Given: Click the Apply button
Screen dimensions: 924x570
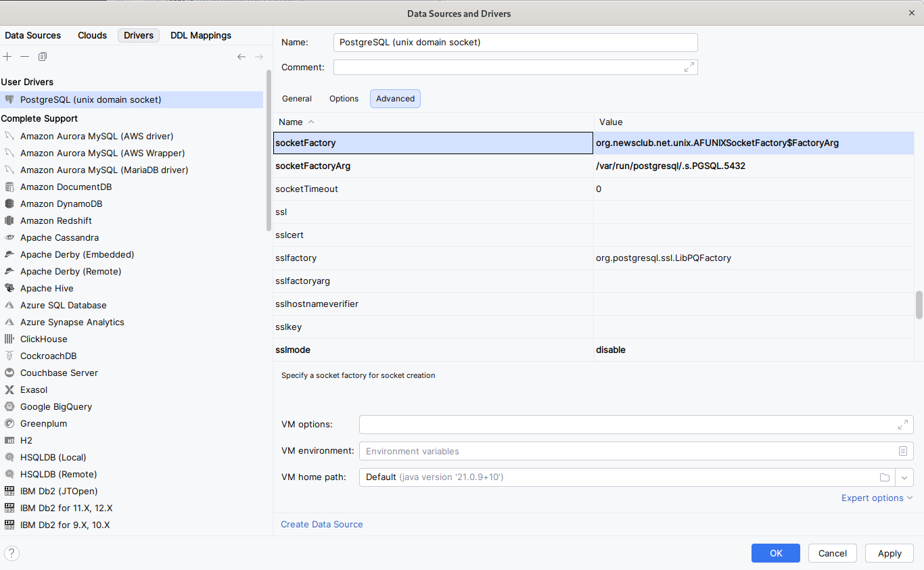Looking at the screenshot, I should [889, 553].
